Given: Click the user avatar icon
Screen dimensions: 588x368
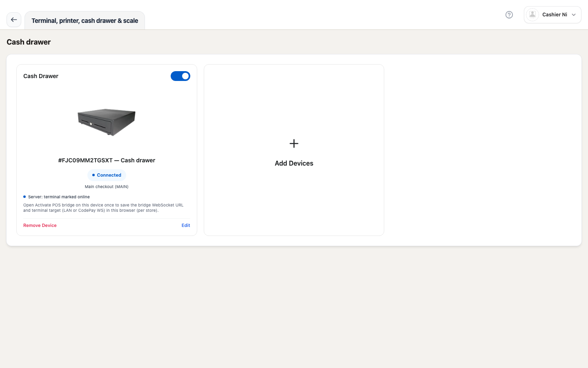Looking at the screenshot, I should 532,15.
